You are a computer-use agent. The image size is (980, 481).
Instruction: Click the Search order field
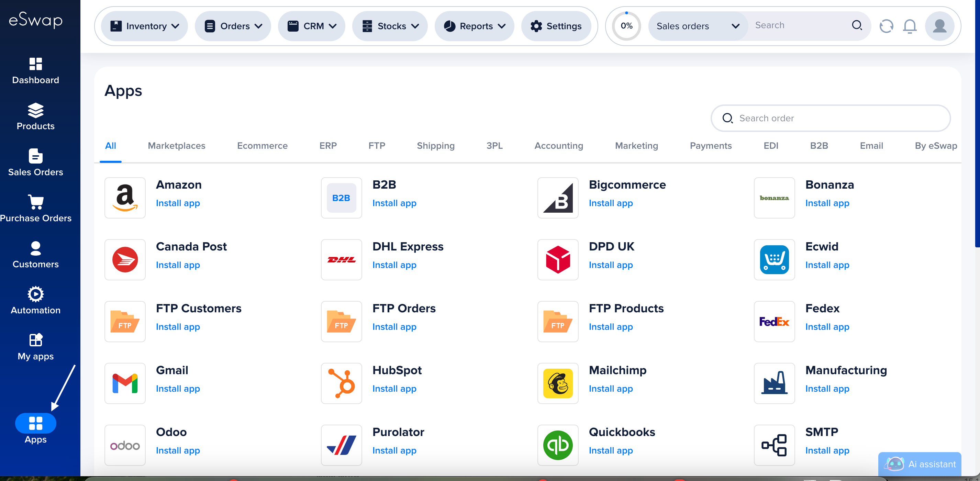click(x=831, y=118)
